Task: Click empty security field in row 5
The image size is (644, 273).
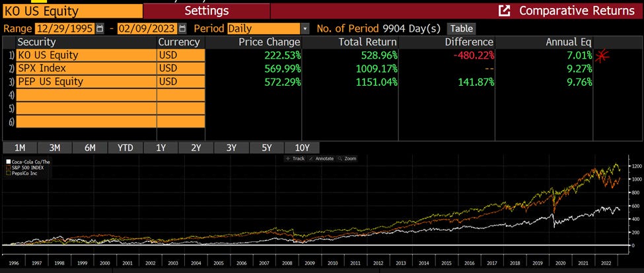Action: click(87, 108)
